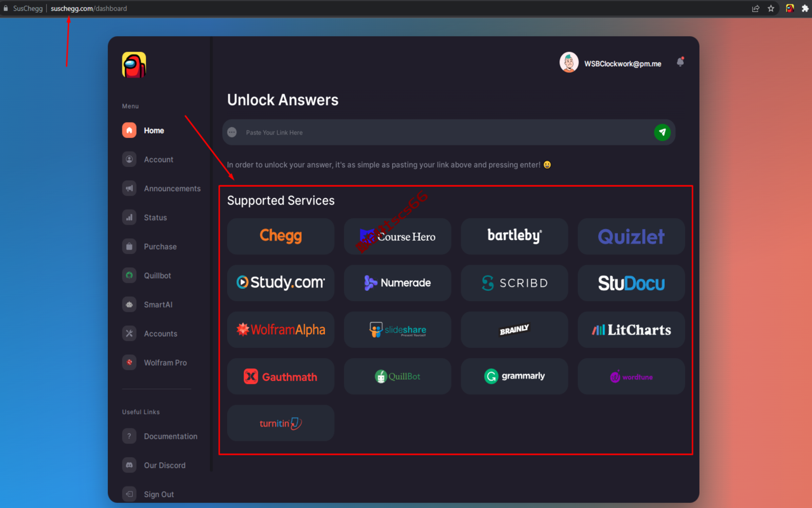812x508 pixels.
Task: Select Quillbot in the sidebar menu
Action: coord(157,276)
